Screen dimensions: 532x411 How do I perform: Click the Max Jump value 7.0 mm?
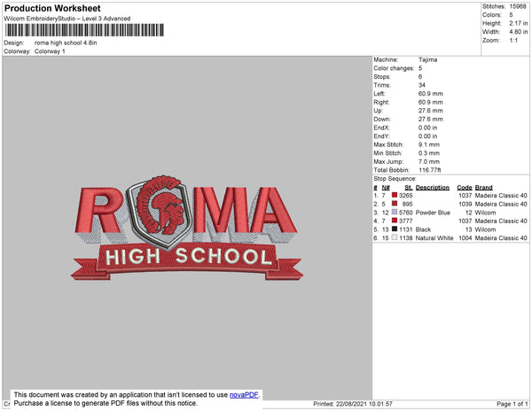(x=429, y=161)
